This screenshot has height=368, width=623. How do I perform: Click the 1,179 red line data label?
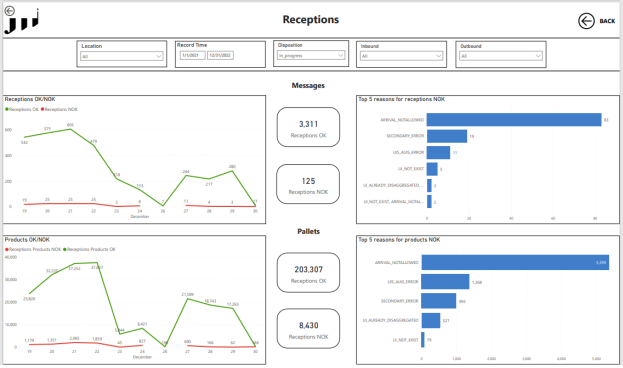click(29, 341)
